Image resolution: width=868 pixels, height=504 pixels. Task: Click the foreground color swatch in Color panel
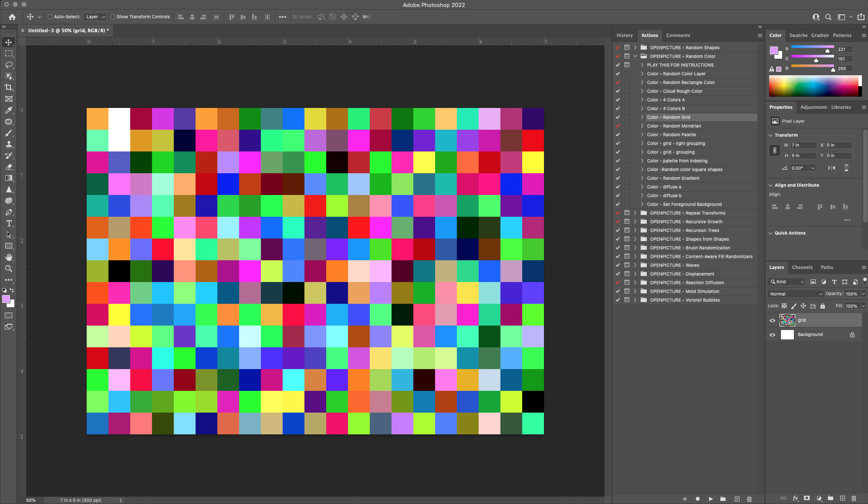pyautogui.click(x=773, y=50)
